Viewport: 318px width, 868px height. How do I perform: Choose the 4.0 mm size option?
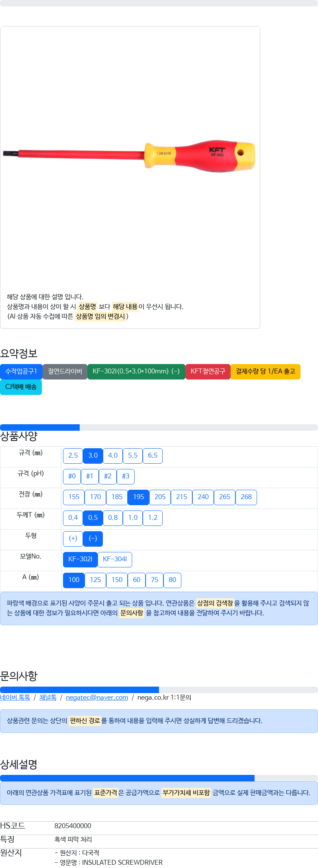113,456
